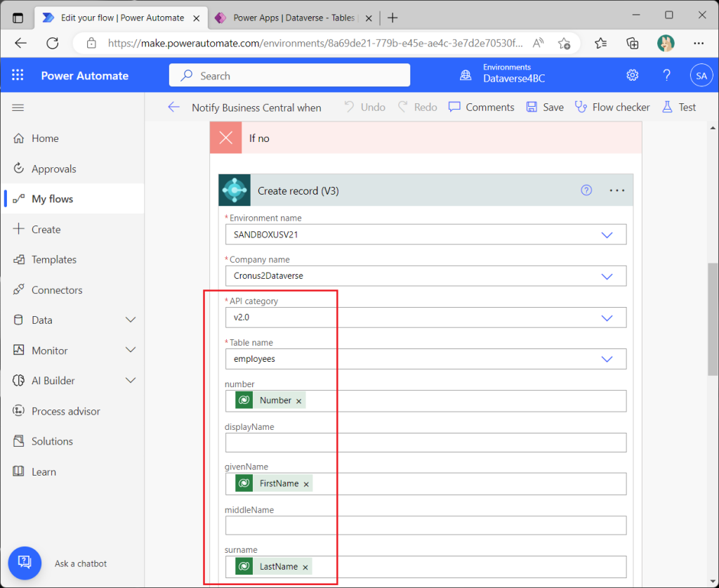Refresh the browser page
The image size is (719, 588).
pos(53,43)
